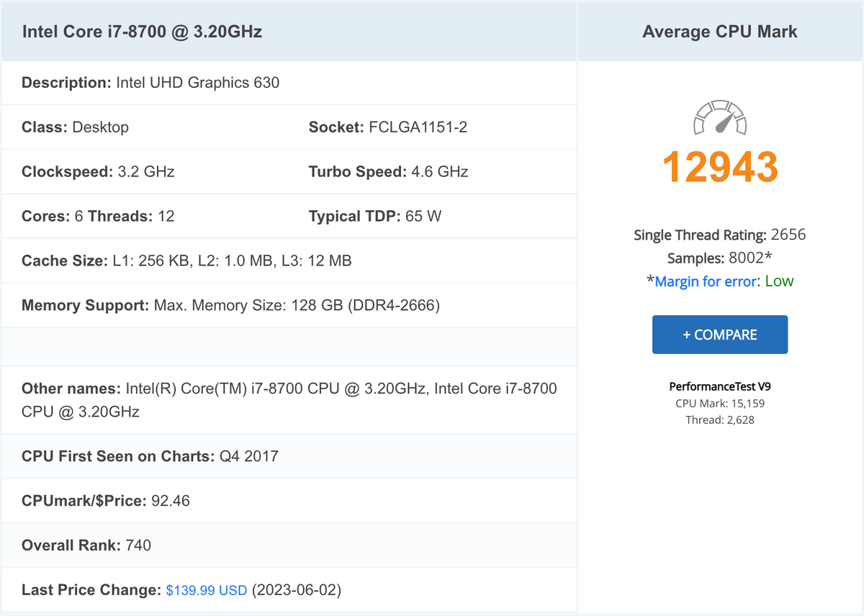Screen dimensions: 864x616
Task: Click the Overall Rank 740 row
Action: point(86,545)
